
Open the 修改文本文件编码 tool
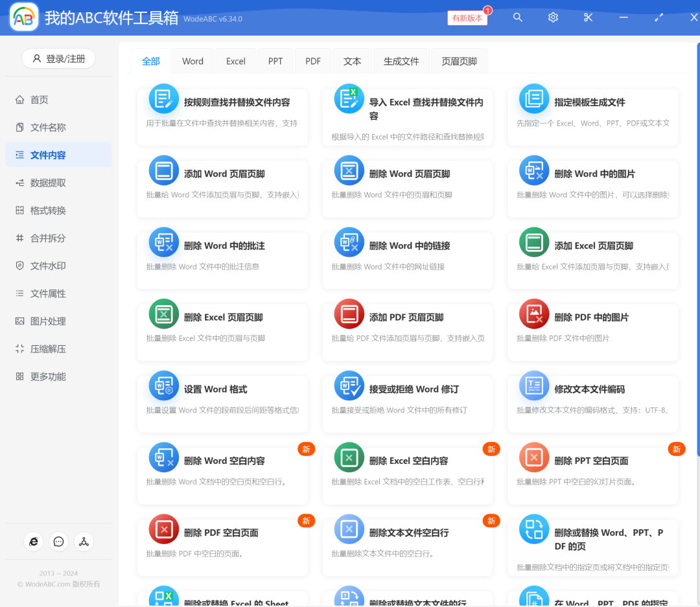coord(592,398)
